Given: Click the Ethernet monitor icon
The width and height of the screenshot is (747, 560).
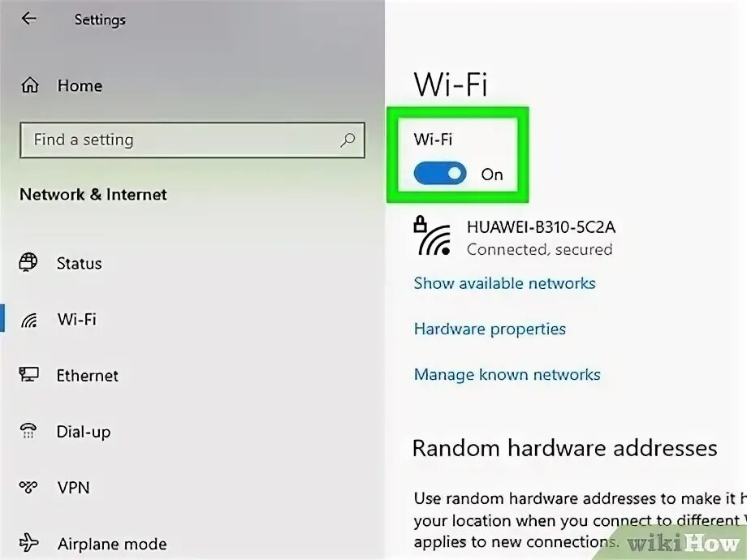Looking at the screenshot, I should [x=28, y=374].
